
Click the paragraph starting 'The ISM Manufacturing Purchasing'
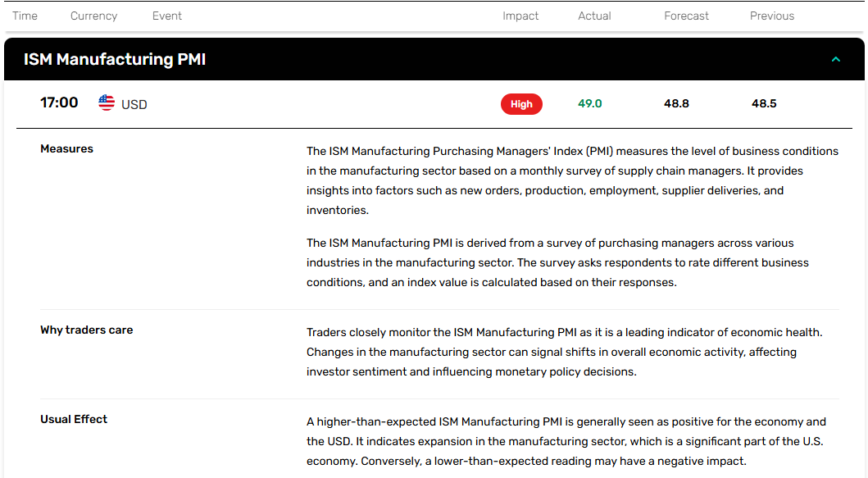pos(572,180)
